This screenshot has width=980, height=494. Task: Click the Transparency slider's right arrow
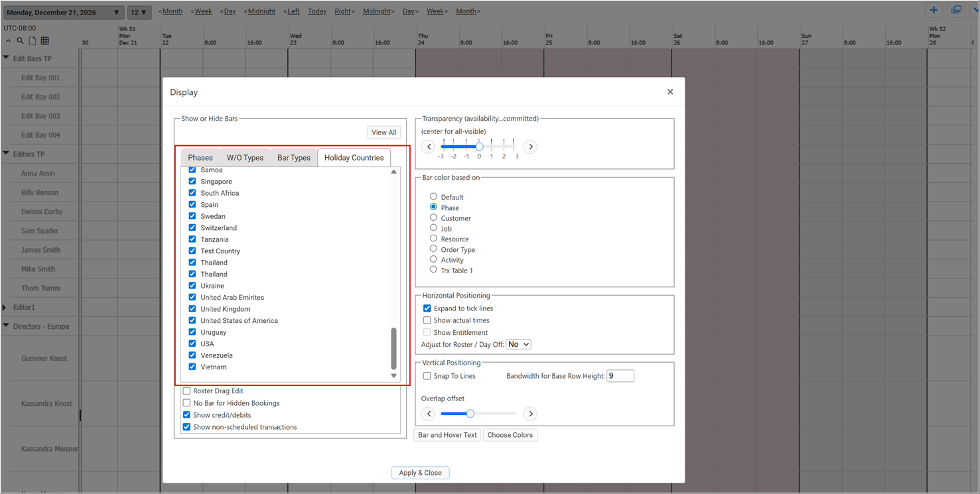pyautogui.click(x=530, y=147)
